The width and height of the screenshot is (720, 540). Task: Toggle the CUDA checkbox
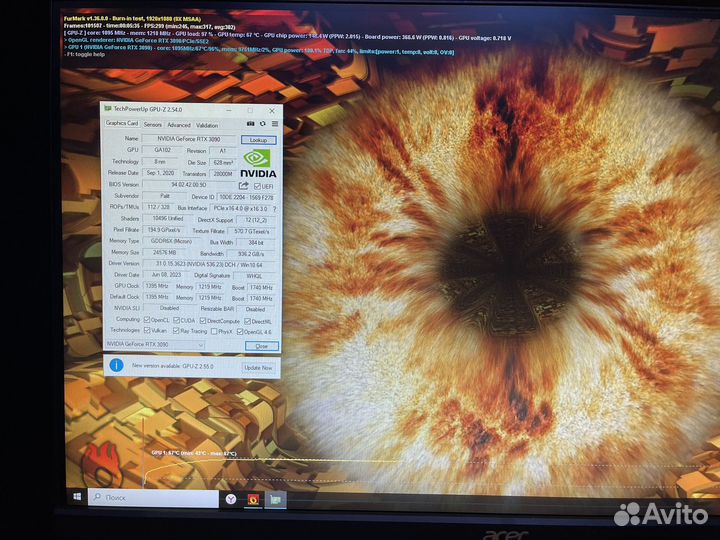point(176,320)
